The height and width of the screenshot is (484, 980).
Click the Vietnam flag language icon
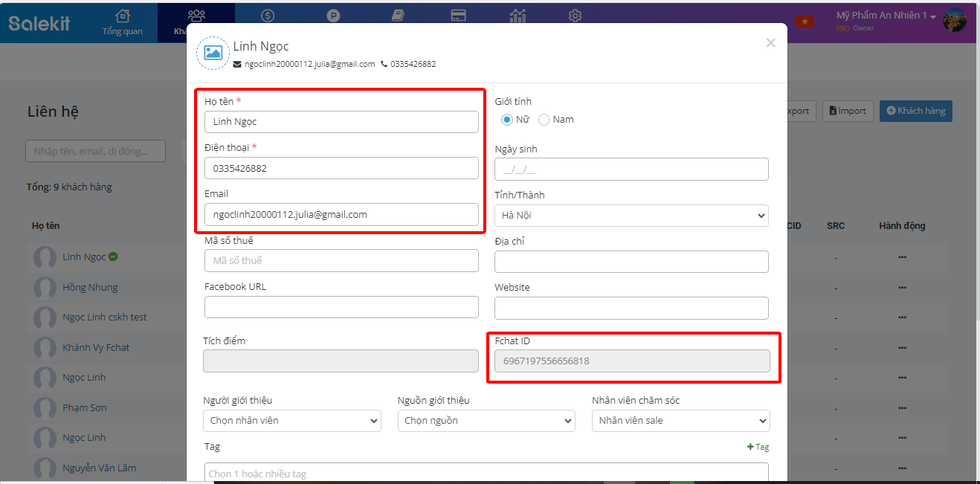(x=805, y=22)
